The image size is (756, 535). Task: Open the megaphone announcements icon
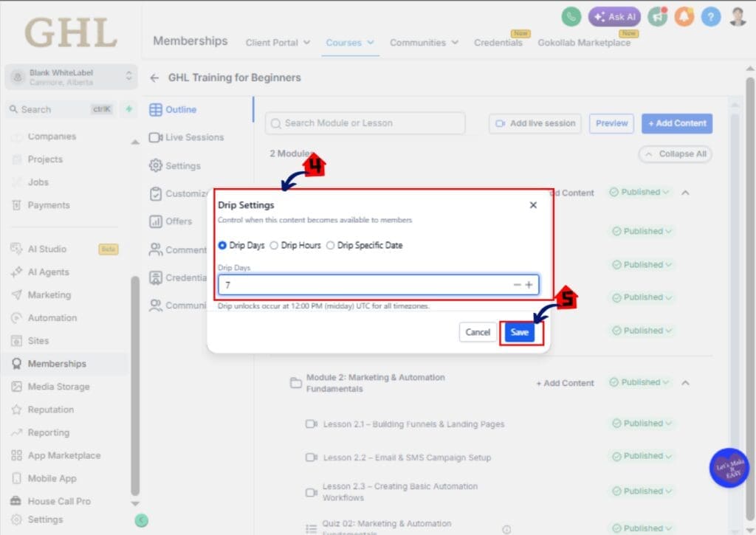(x=657, y=17)
